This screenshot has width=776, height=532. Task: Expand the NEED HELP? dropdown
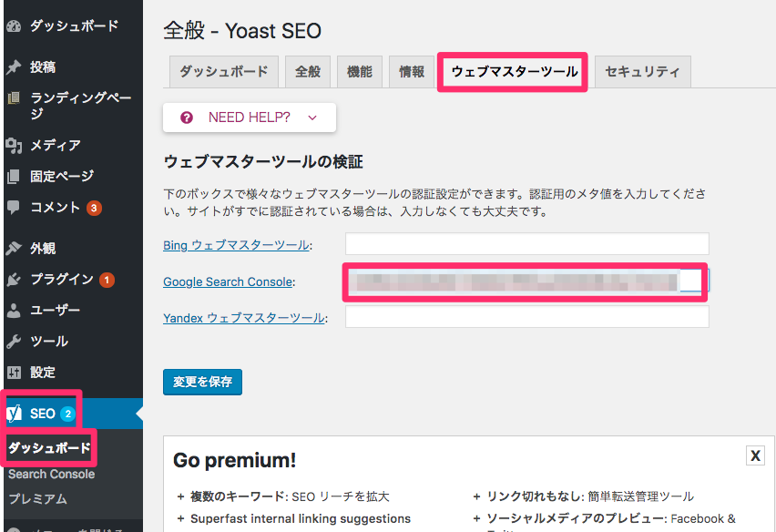[249, 117]
